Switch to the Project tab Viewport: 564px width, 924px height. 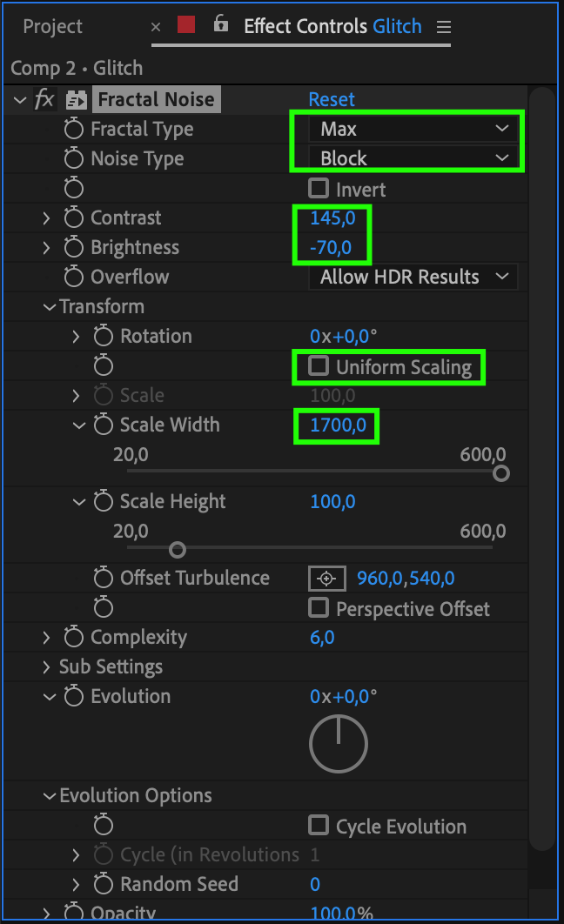[52, 27]
